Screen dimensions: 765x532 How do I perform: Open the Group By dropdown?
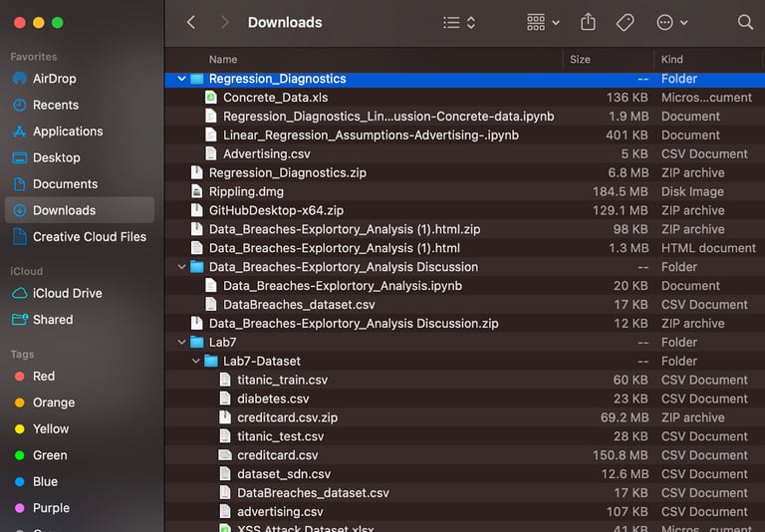click(543, 22)
